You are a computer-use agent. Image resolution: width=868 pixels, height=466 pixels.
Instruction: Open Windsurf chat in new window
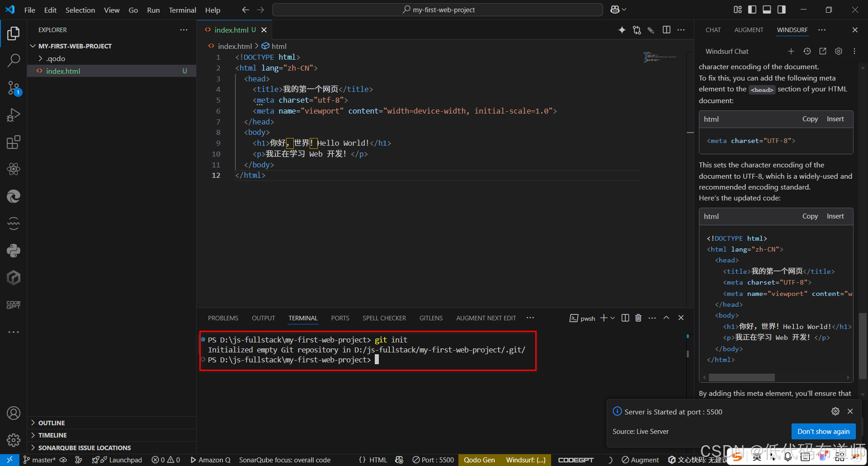823,51
